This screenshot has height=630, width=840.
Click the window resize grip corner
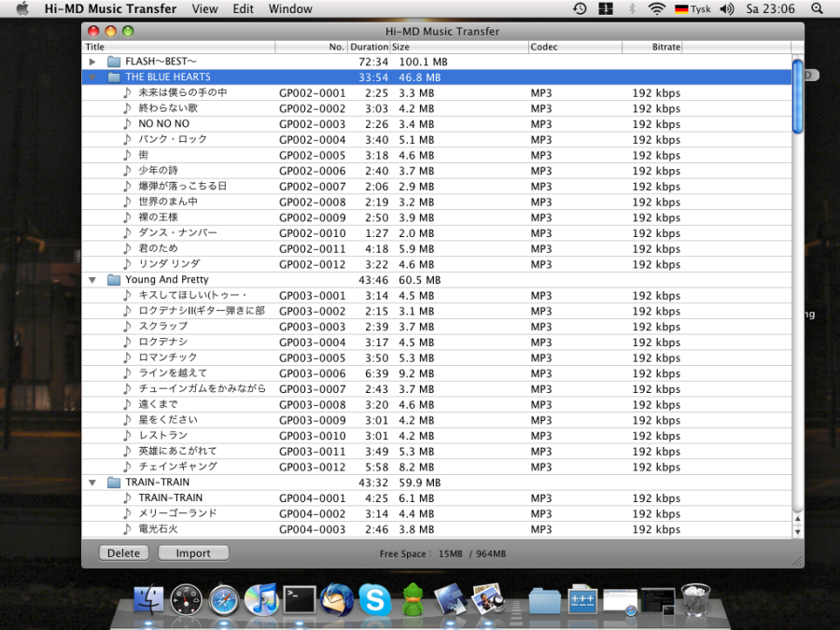pyautogui.click(x=798, y=562)
